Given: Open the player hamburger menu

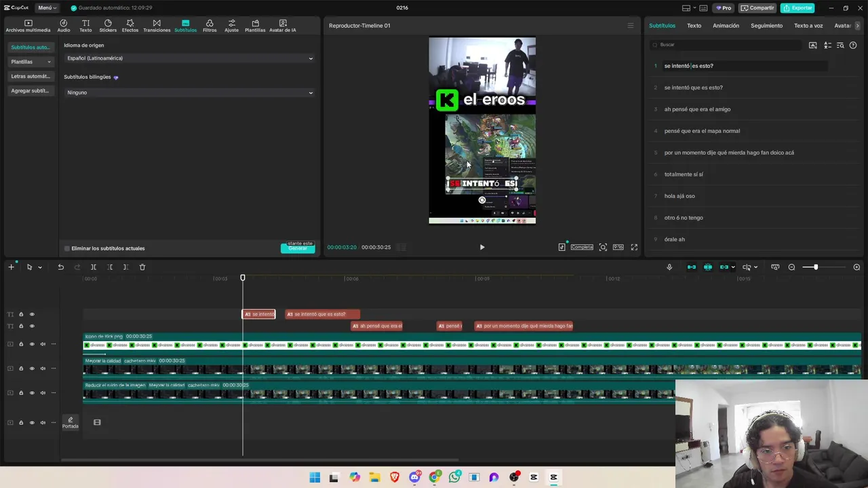Looking at the screenshot, I should pyautogui.click(x=630, y=26).
